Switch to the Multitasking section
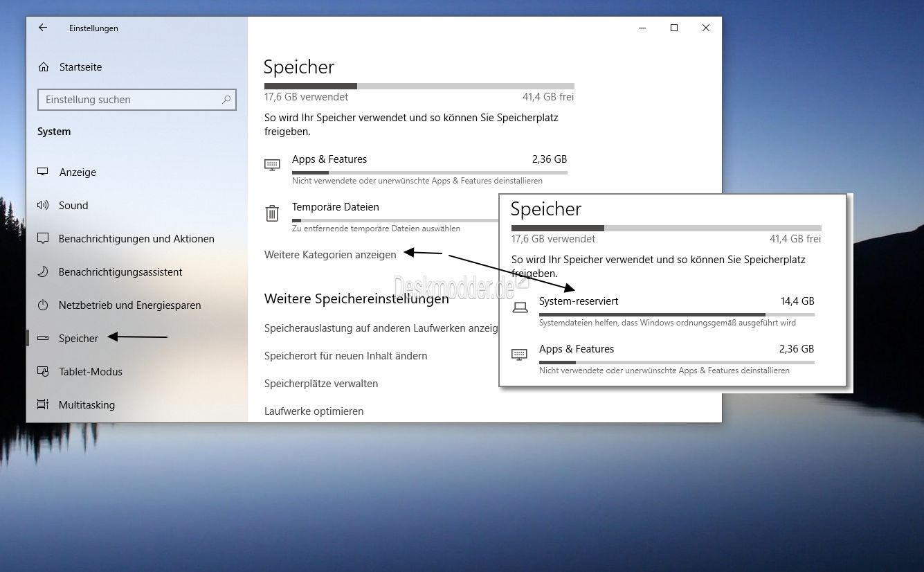Image resolution: width=924 pixels, height=572 pixels. (87, 405)
